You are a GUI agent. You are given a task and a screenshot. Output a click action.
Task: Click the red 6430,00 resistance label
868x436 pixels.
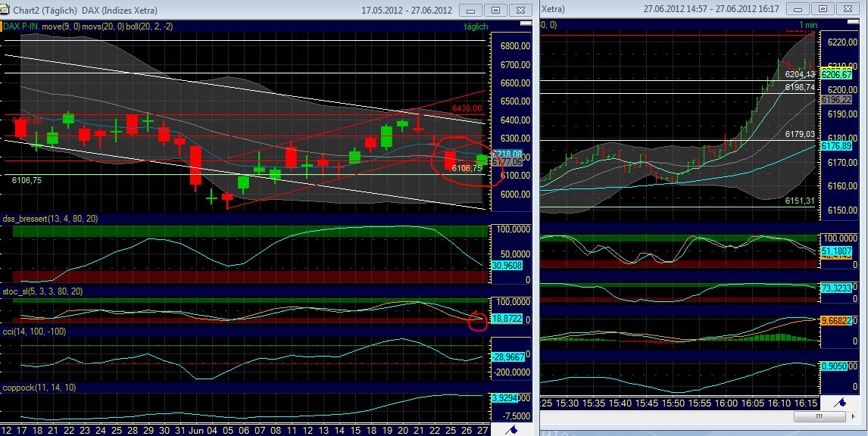coord(467,108)
